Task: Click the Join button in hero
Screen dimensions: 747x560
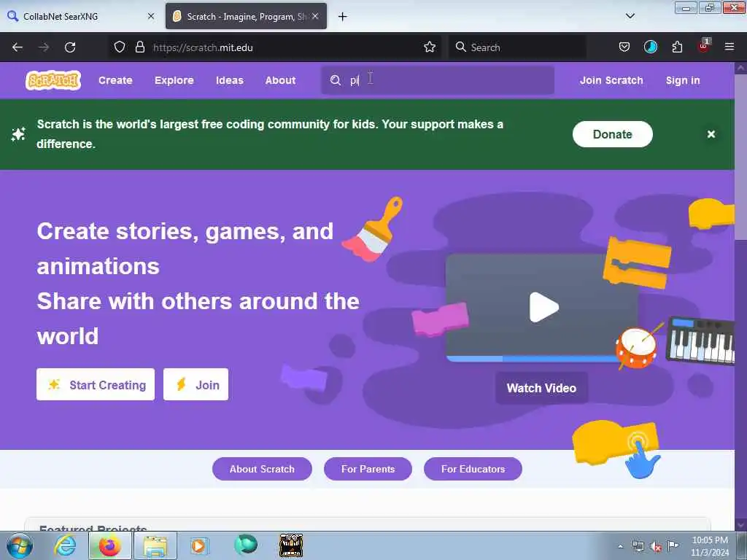Action: tap(196, 384)
